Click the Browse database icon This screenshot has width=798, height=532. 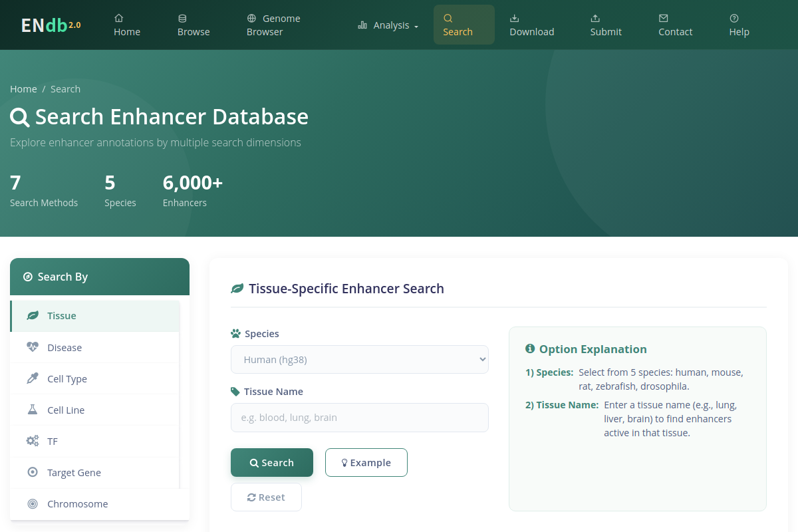click(182, 18)
